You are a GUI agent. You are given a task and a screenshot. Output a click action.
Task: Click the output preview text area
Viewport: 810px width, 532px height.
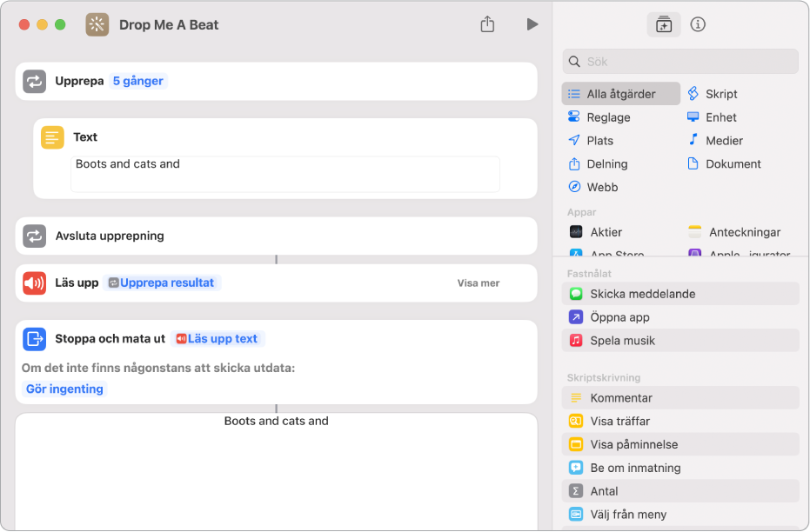277,472
